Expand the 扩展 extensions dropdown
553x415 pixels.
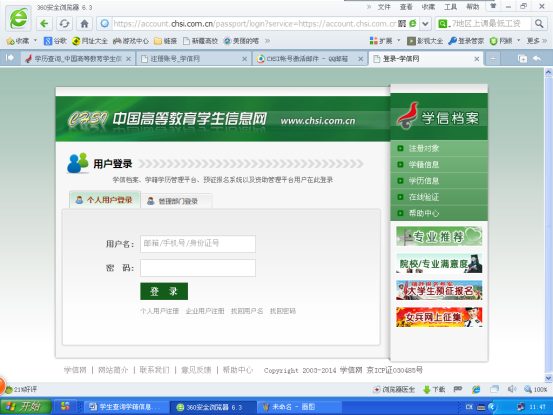[x=399, y=41]
